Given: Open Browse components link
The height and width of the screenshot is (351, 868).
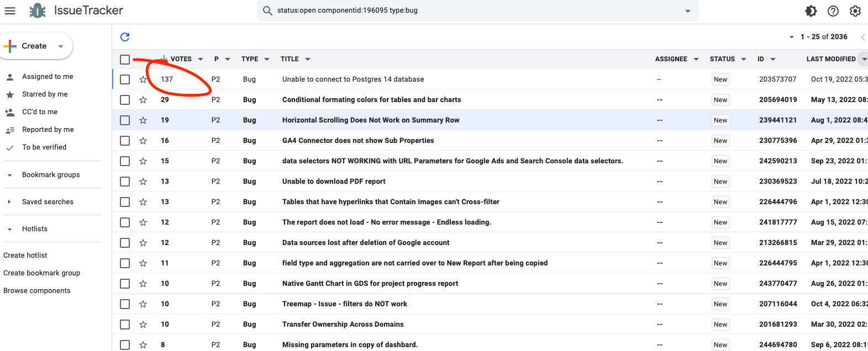Looking at the screenshot, I should pyautogui.click(x=37, y=291).
